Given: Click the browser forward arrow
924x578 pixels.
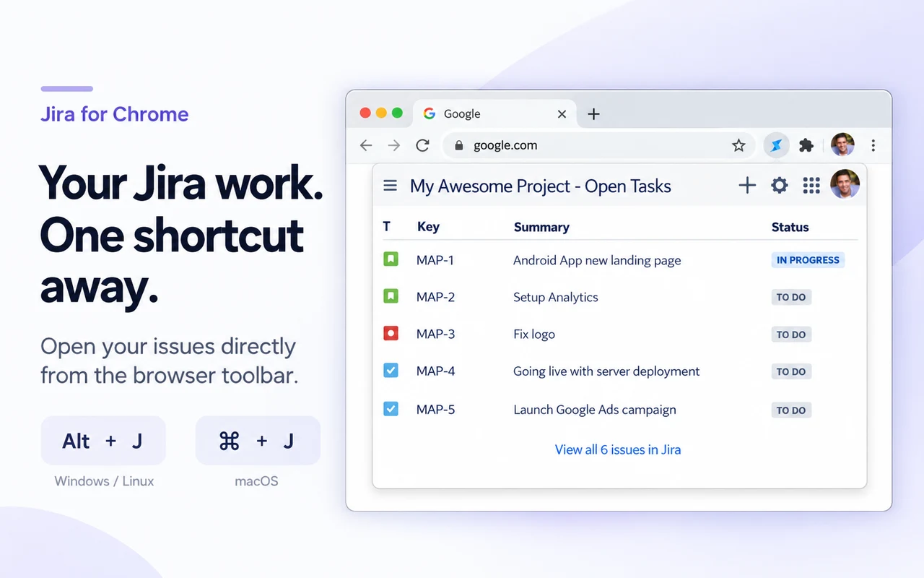Looking at the screenshot, I should 394,145.
